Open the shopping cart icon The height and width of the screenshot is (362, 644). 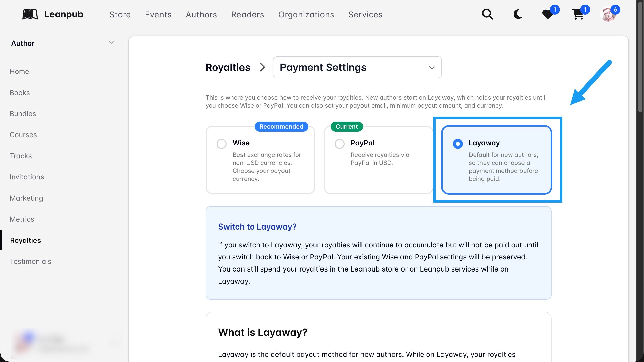click(x=578, y=14)
